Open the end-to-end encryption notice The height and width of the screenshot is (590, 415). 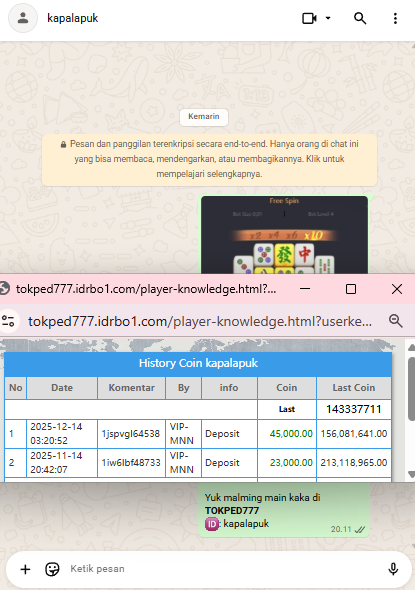click(209, 159)
